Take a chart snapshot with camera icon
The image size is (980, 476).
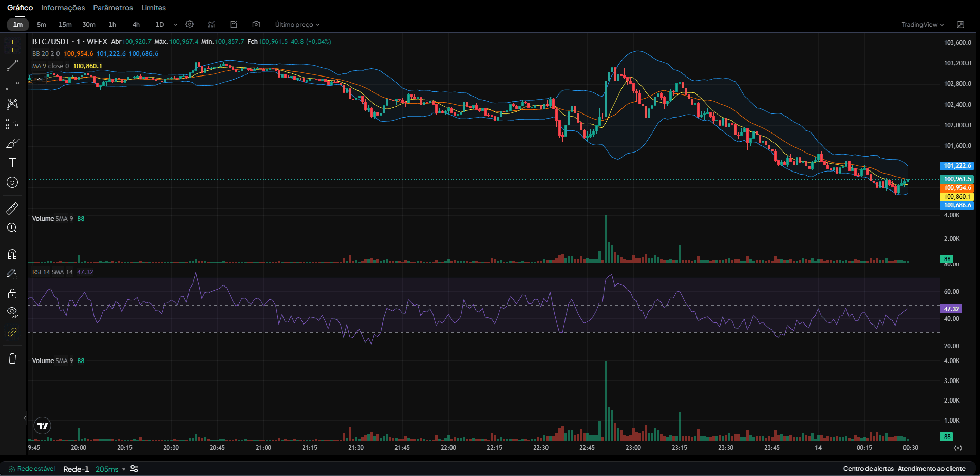[x=256, y=24]
